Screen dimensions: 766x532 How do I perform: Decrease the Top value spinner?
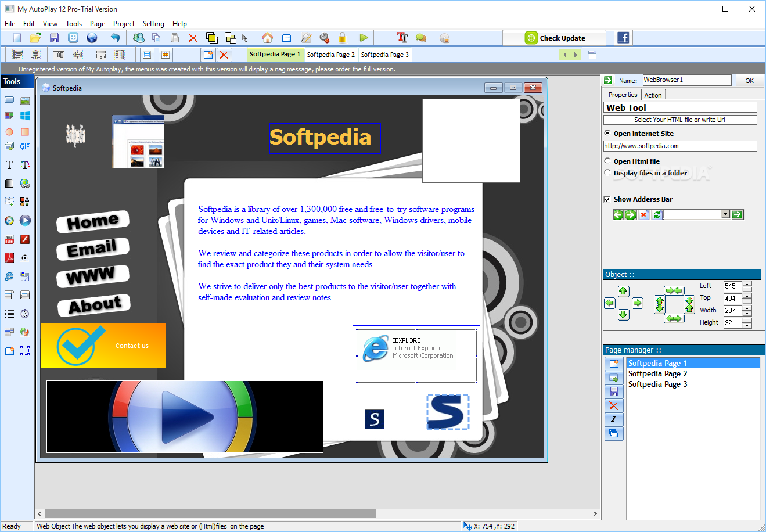[x=747, y=301]
